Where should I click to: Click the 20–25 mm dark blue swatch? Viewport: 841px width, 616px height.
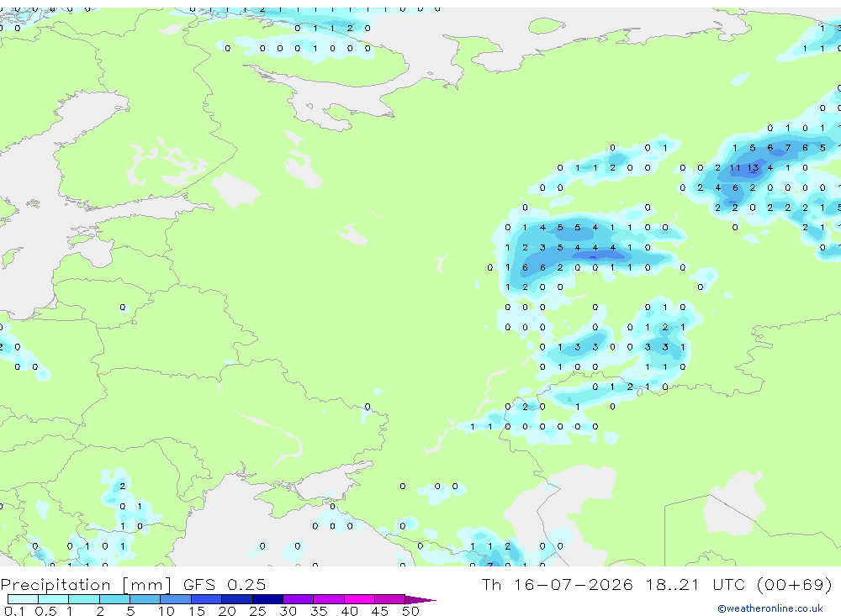[237, 599]
